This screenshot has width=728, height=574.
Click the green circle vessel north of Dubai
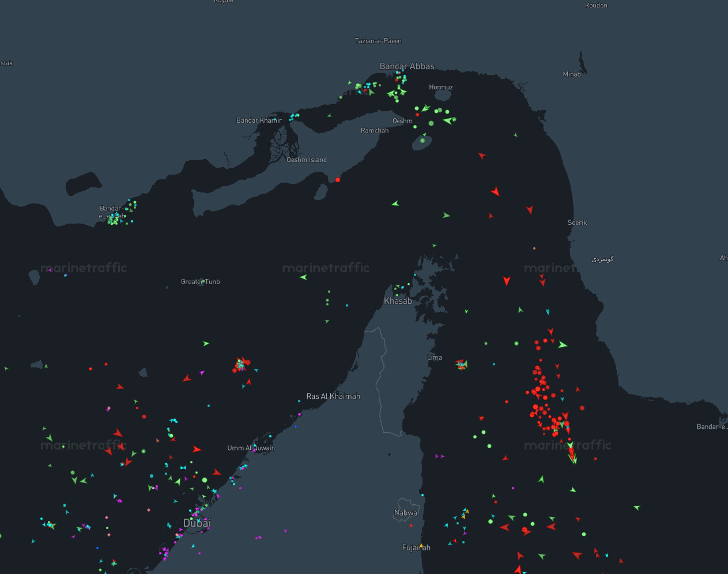click(x=205, y=480)
